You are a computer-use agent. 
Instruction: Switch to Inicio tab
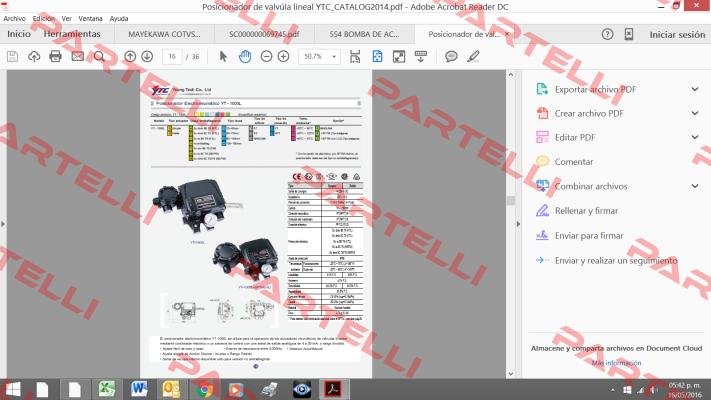click(19, 34)
